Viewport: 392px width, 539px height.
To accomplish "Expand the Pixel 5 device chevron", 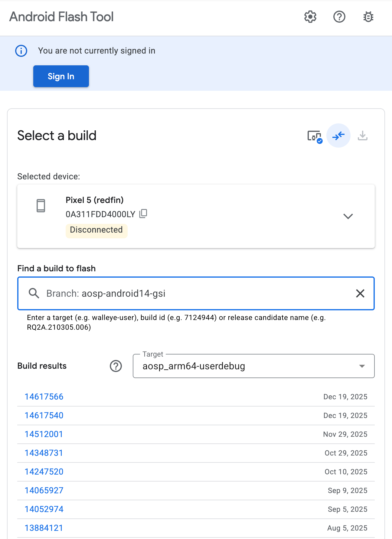I will [x=348, y=216].
